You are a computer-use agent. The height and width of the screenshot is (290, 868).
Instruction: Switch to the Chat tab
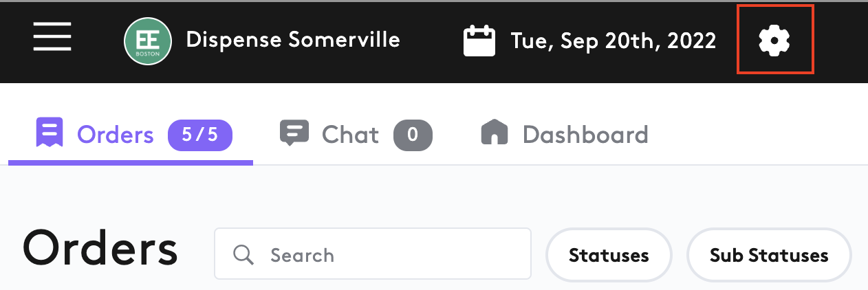coord(350,135)
